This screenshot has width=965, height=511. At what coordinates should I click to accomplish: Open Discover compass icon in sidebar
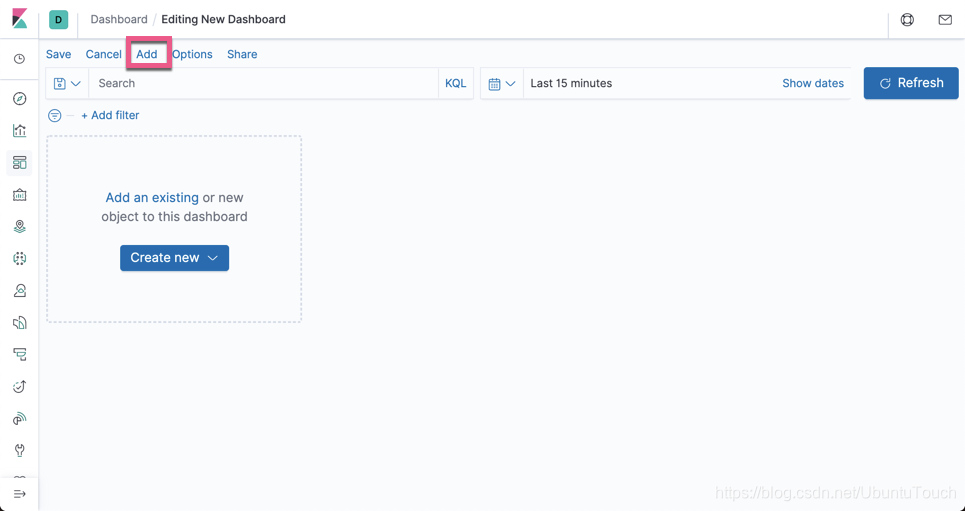tap(20, 99)
